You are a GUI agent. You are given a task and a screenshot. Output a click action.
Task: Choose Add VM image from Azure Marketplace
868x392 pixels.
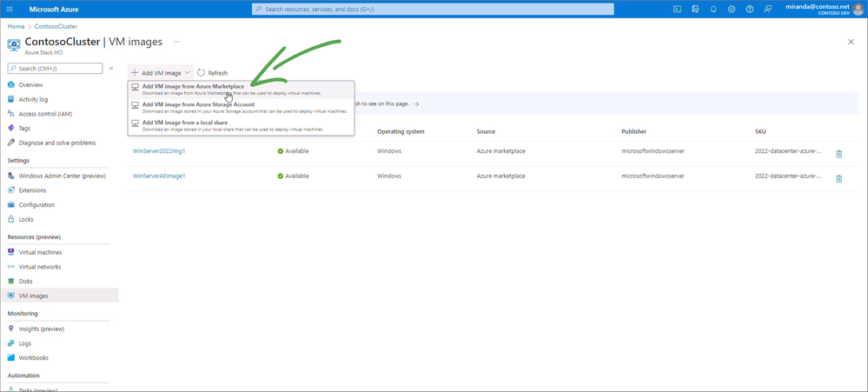click(241, 90)
